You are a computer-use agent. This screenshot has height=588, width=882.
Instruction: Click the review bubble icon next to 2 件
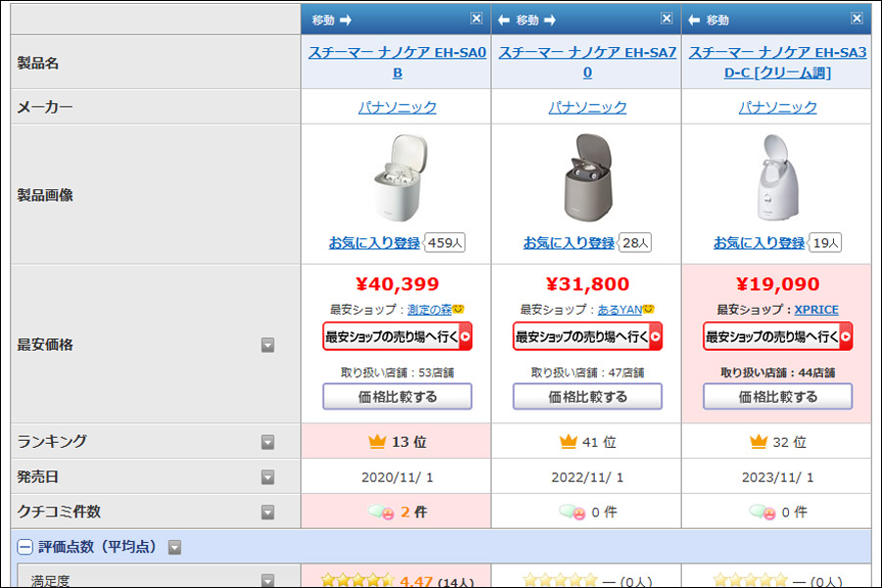381,512
